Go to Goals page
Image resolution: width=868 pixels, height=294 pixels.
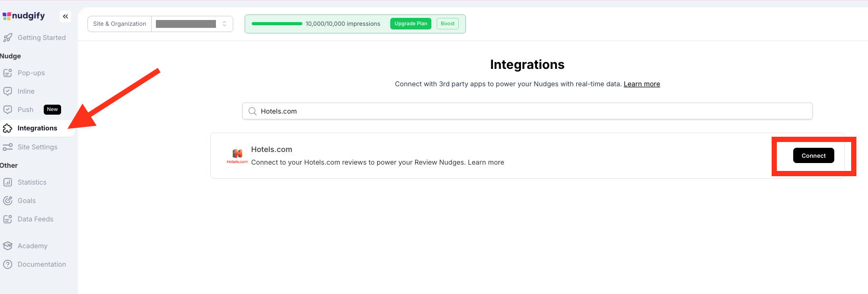(26, 201)
